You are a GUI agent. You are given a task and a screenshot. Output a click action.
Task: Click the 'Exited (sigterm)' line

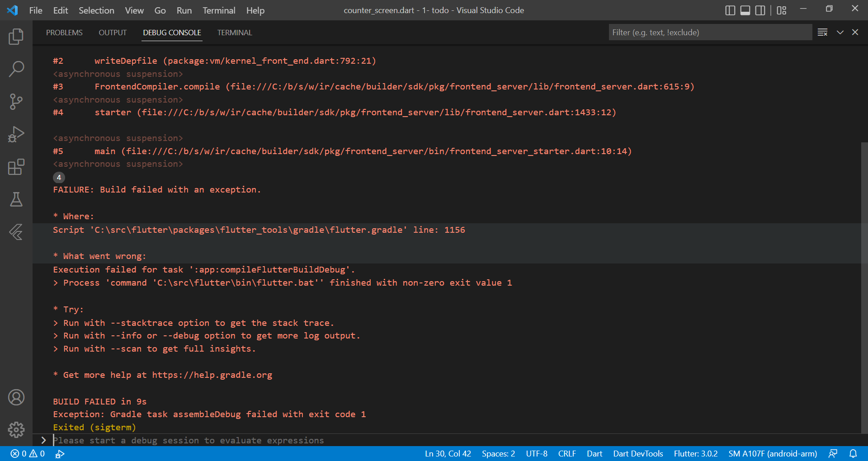pos(94,427)
